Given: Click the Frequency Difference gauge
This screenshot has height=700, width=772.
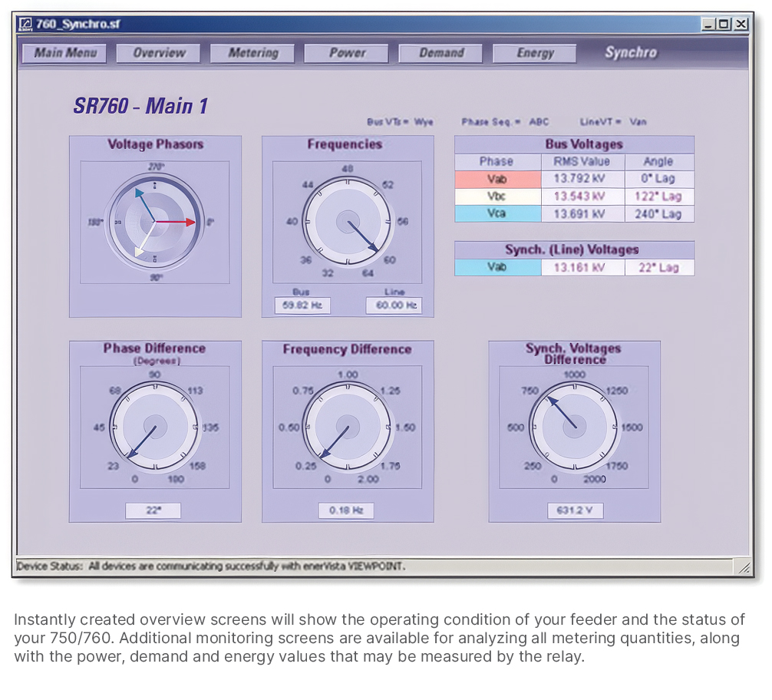Looking at the screenshot, I should point(348,427).
